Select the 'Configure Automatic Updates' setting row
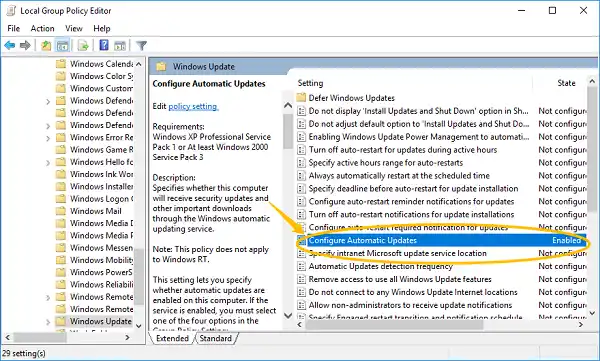The height and width of the screenshot is (361, 600). 441,240
